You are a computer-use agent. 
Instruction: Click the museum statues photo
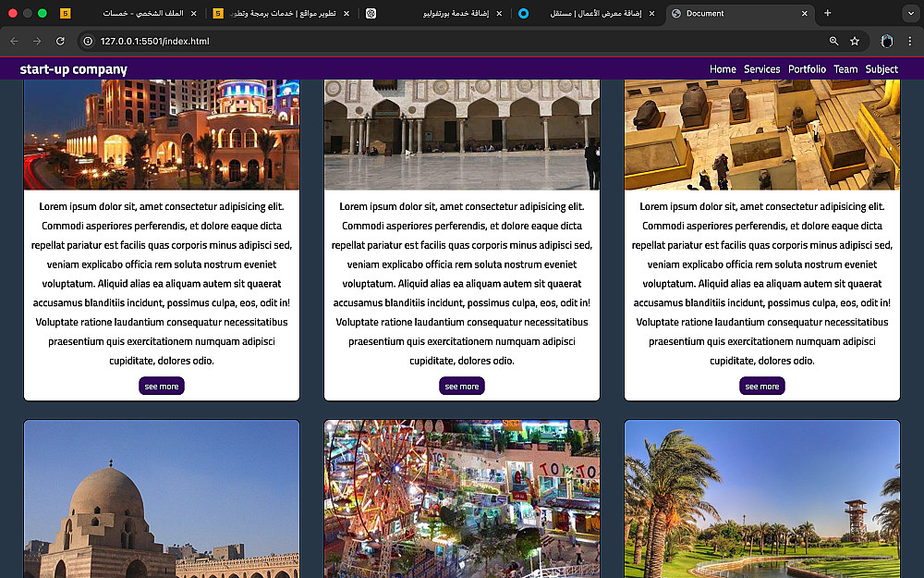point(762,134)
